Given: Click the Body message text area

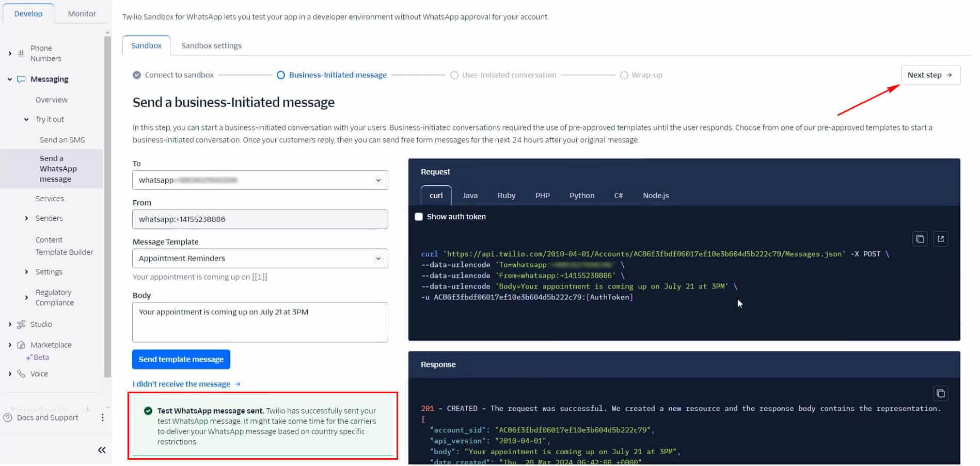Looking at the screenshot, I should coord(260,322).
